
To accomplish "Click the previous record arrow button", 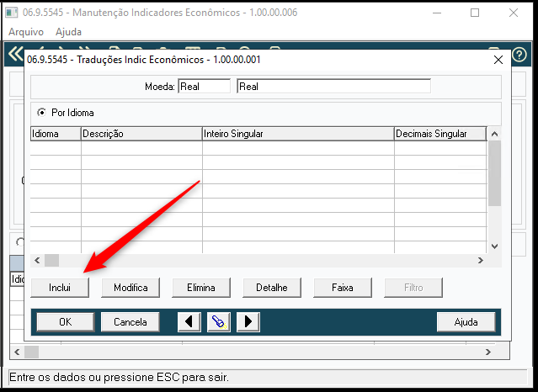I will pos(189,321).
